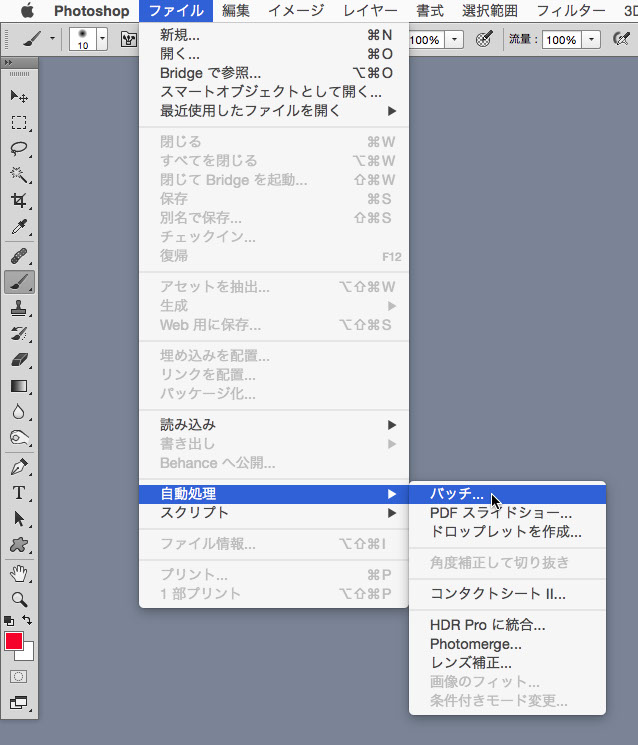Expand the toolbox panel double arrow
This screenshot has height=745, width=638.
[8, 63]
